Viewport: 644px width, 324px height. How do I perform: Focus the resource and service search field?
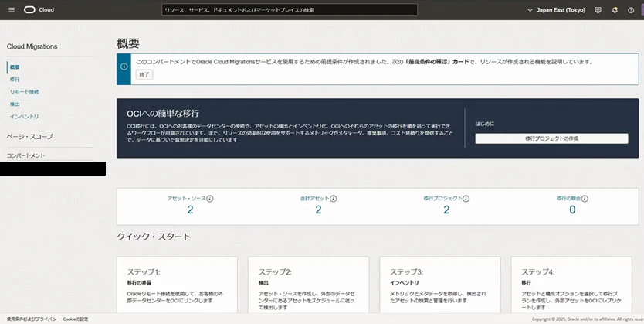tap(290, 10)
